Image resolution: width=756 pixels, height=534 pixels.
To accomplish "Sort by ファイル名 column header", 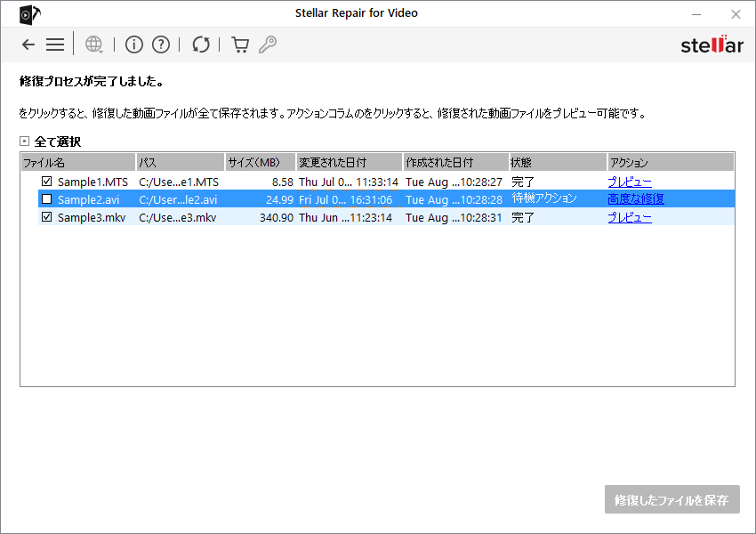I will click(x=78, y=163).
